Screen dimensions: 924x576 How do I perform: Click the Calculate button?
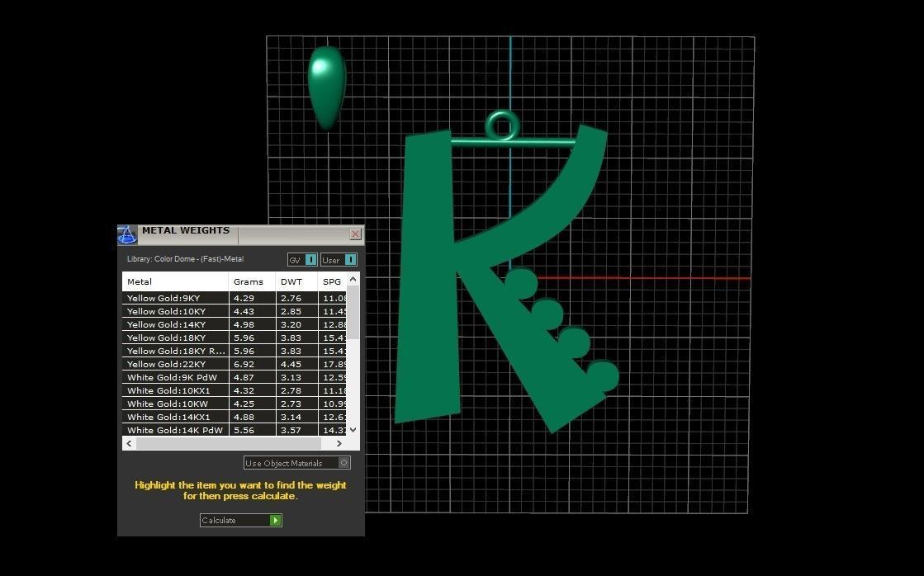click(x=240, y=520)
